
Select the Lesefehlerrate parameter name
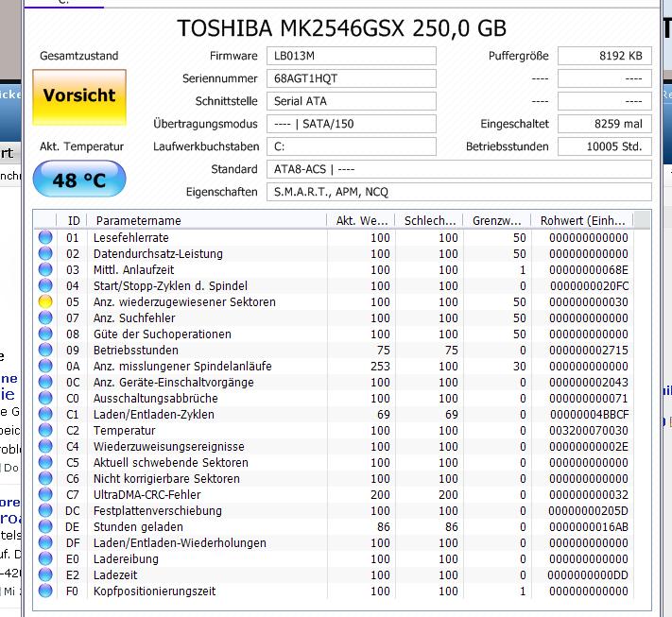point(131,238)
